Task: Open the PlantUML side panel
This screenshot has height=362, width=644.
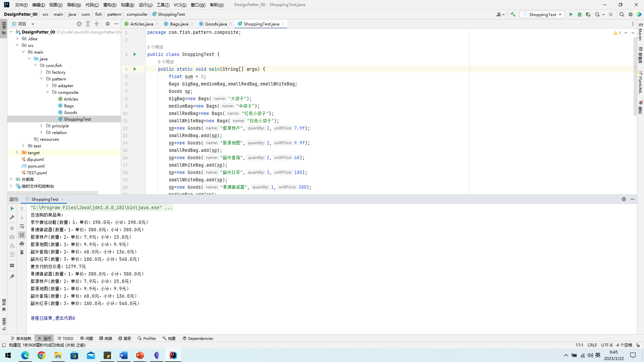Action: (x=640, y=82)
